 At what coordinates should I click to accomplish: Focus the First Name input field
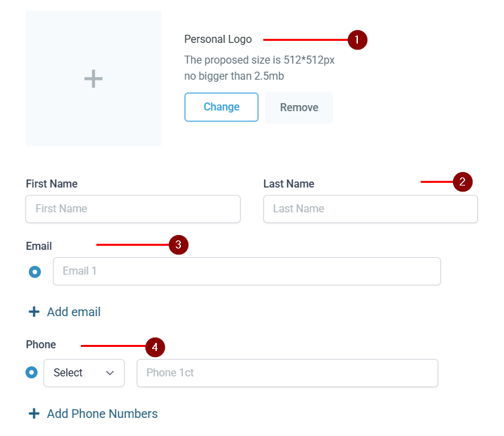click(133, 209)
